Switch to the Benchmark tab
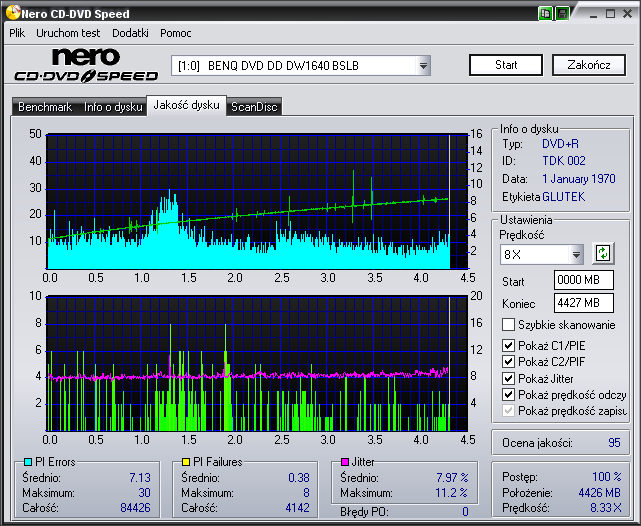The width and height of the screenshot is (641, 526). pos(45,107)
